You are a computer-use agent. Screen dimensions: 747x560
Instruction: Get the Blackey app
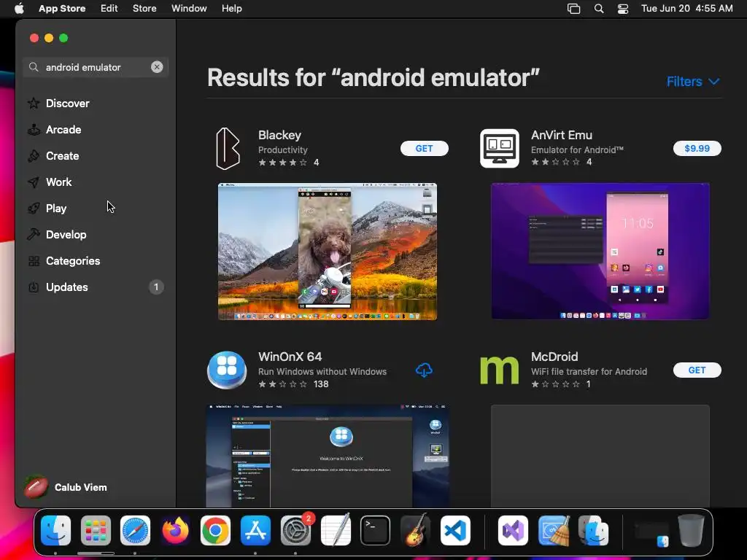(424, 149)
